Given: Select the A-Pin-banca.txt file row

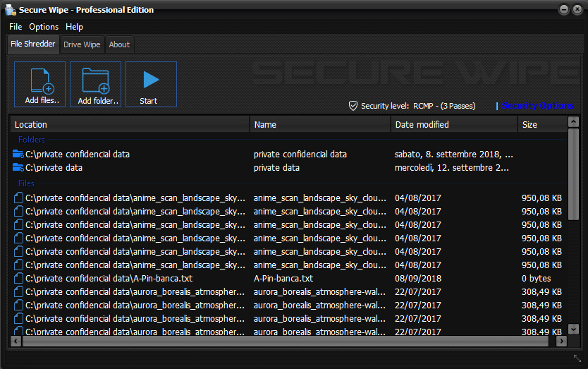Looking at the screenshot, I should tap(289, 278).
